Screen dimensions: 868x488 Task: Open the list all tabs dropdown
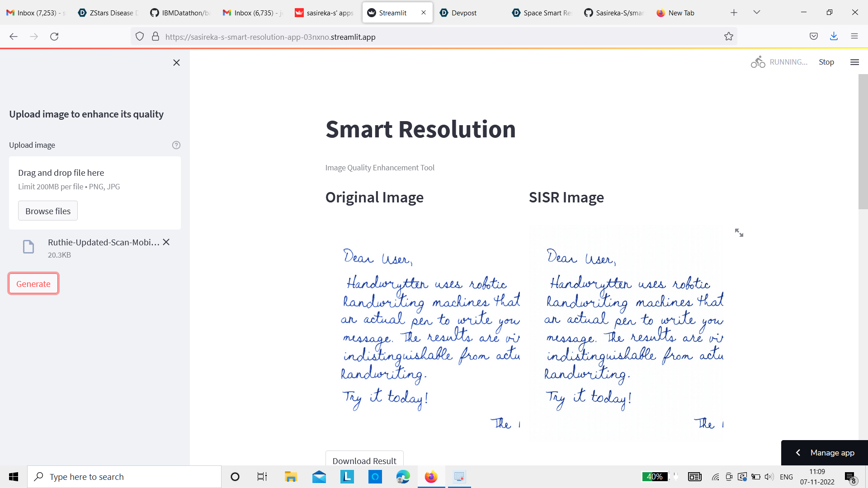pos(756,13)
